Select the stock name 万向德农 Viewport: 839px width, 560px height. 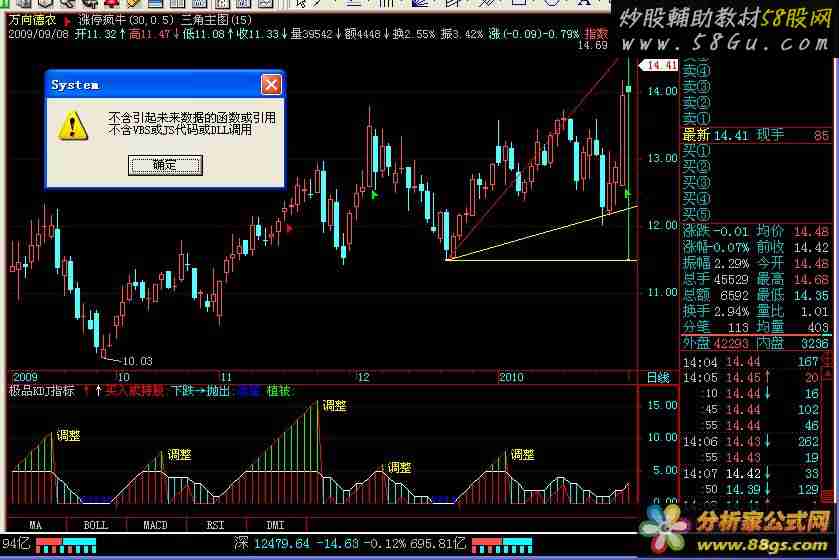tap(32, 20)
